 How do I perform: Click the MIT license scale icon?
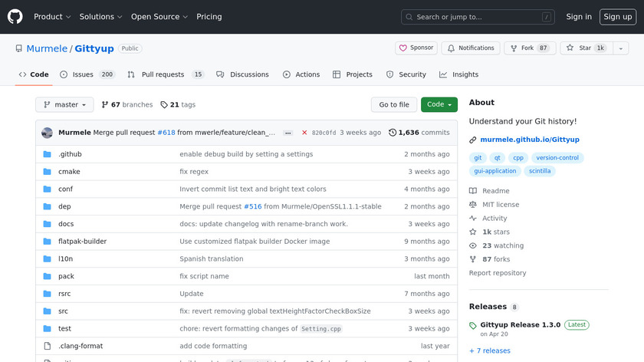(473, 204)
